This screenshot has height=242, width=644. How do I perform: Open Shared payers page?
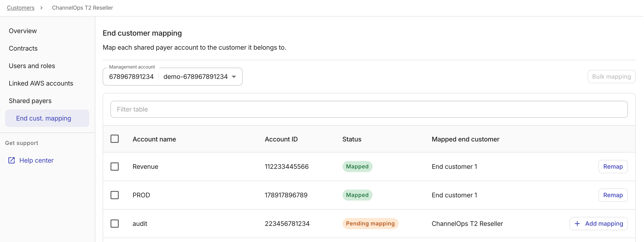30,101
